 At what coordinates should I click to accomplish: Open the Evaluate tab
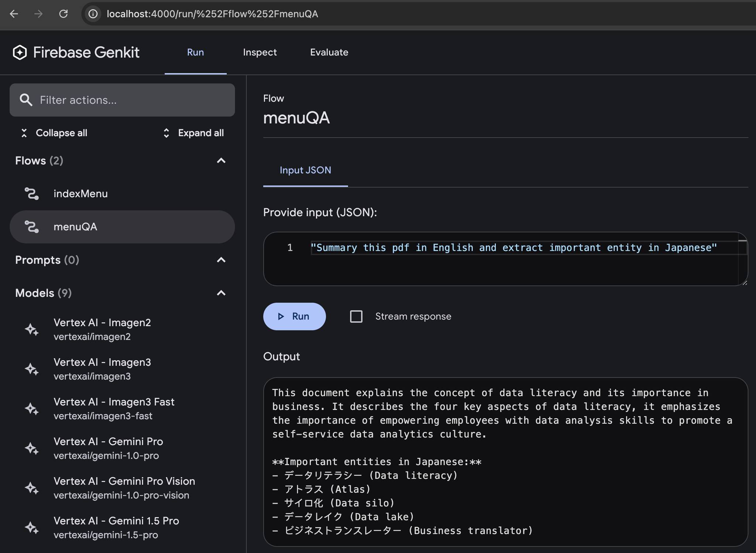point(329,52)
